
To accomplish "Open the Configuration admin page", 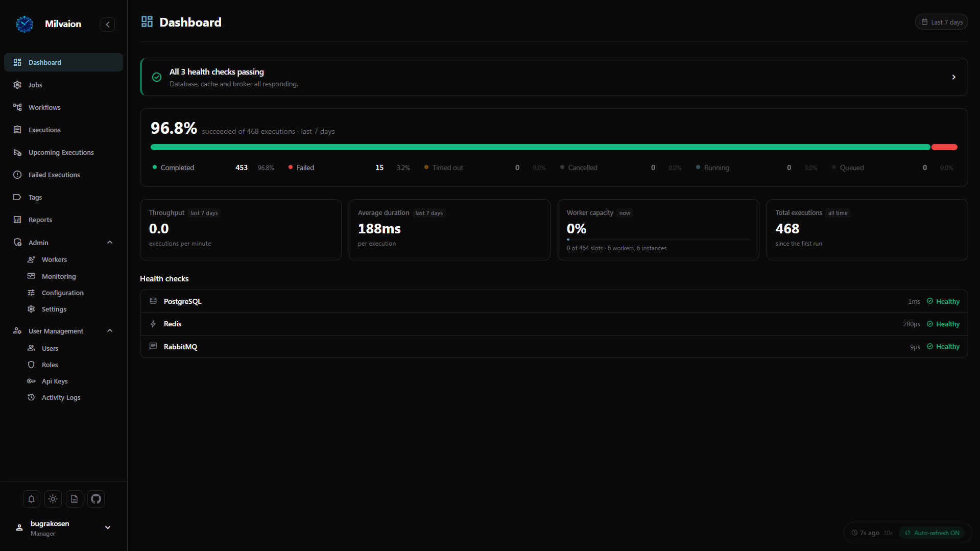I will 63,293.
